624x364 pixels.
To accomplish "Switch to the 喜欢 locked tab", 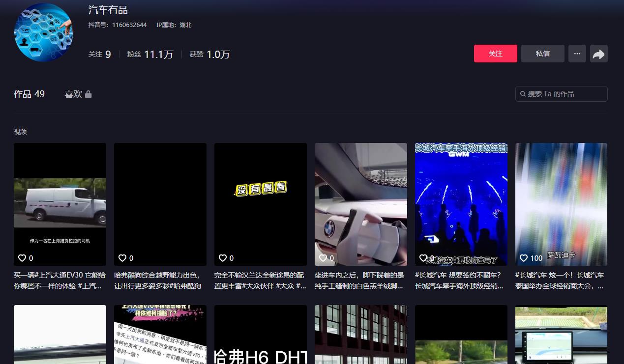I will coord(78,94).
